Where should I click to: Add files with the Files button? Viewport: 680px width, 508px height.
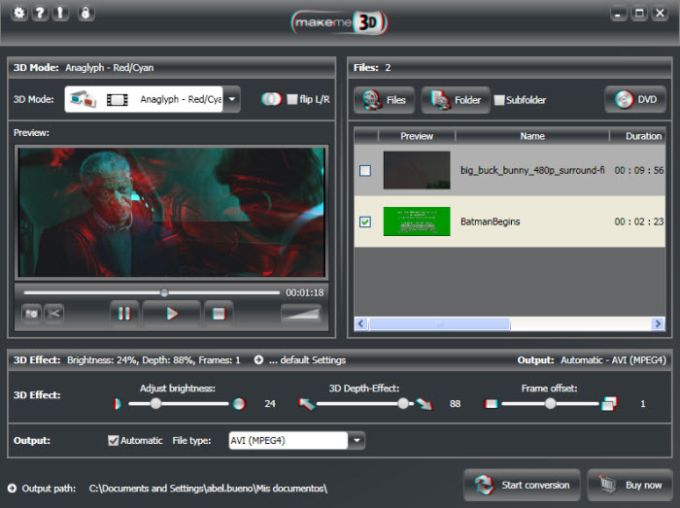tap(384, 100)
